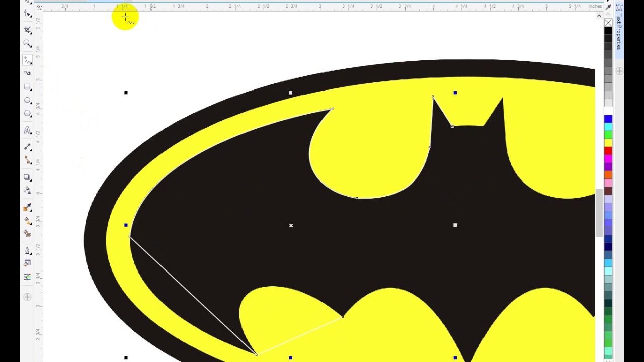
Task: Choose the No Color swatch with X
Action: [x=608, y=23]
